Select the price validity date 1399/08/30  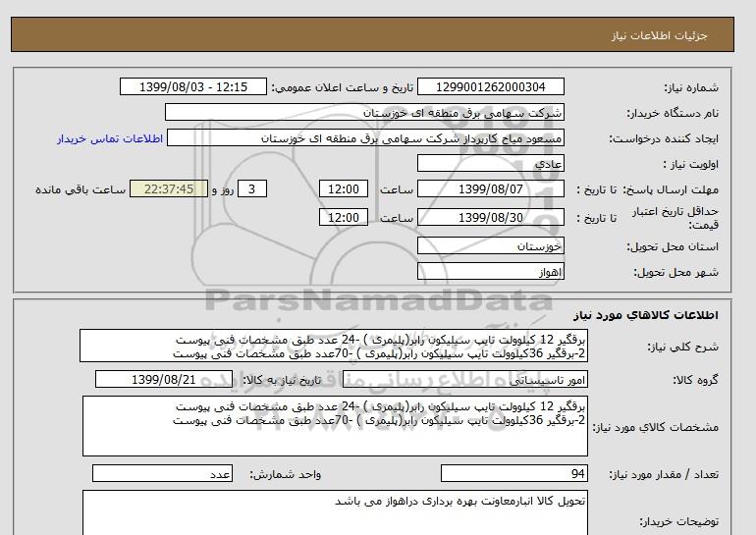pyautogui.click(x=492, y=218)
